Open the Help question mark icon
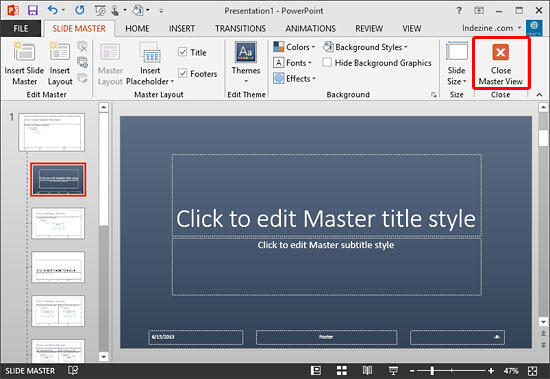 [x=459, y=11]
